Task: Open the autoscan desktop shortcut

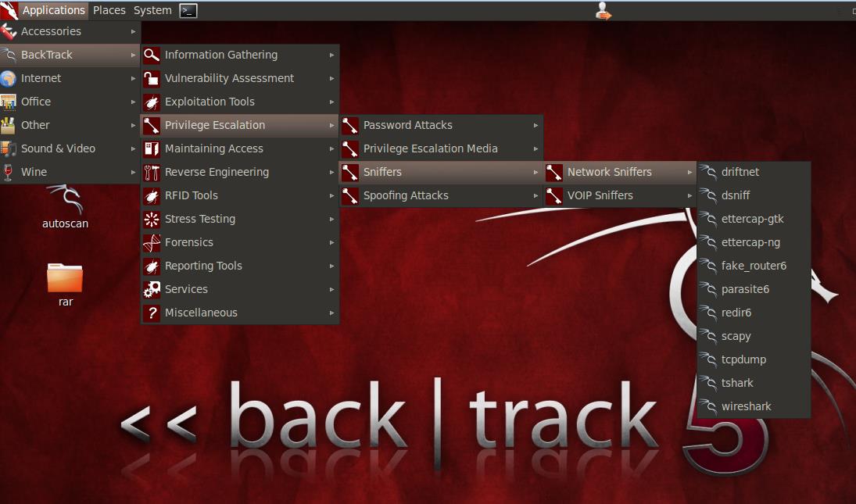Action: (x=65, y=206)
